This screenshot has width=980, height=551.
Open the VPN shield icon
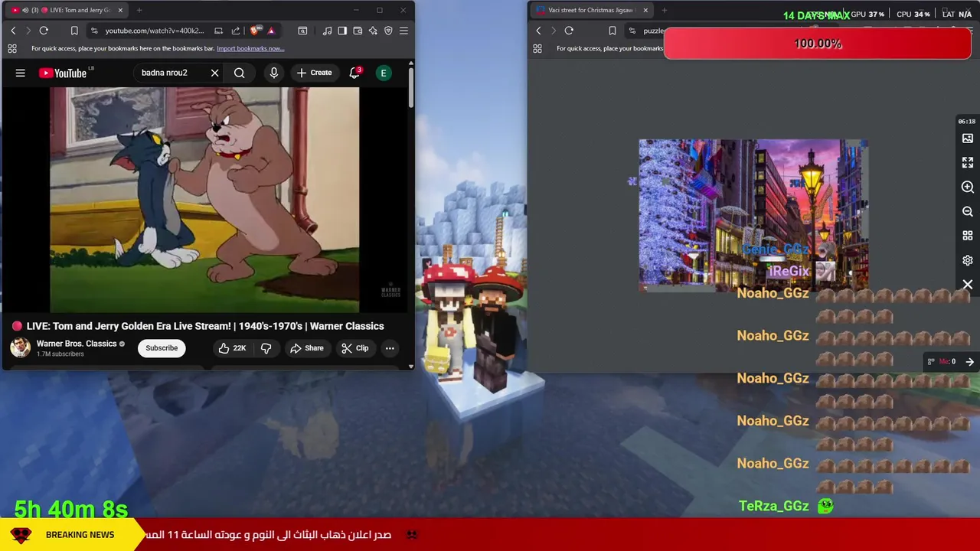point(388,31)
